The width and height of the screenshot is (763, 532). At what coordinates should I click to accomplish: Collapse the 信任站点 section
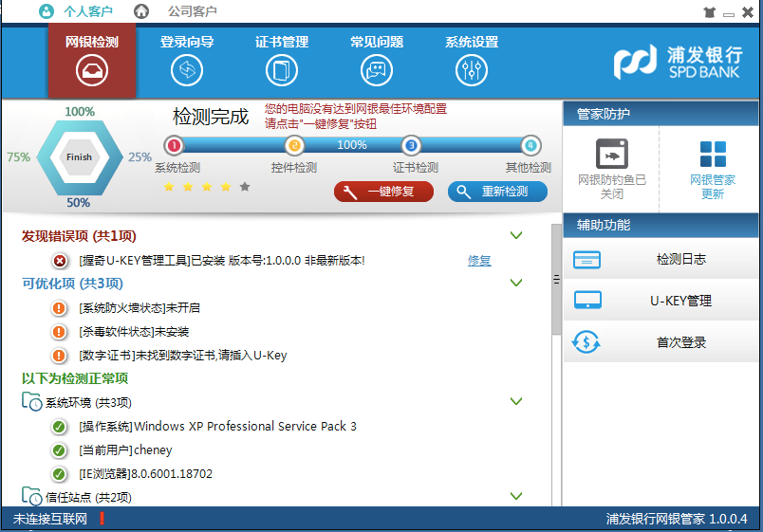516,496
